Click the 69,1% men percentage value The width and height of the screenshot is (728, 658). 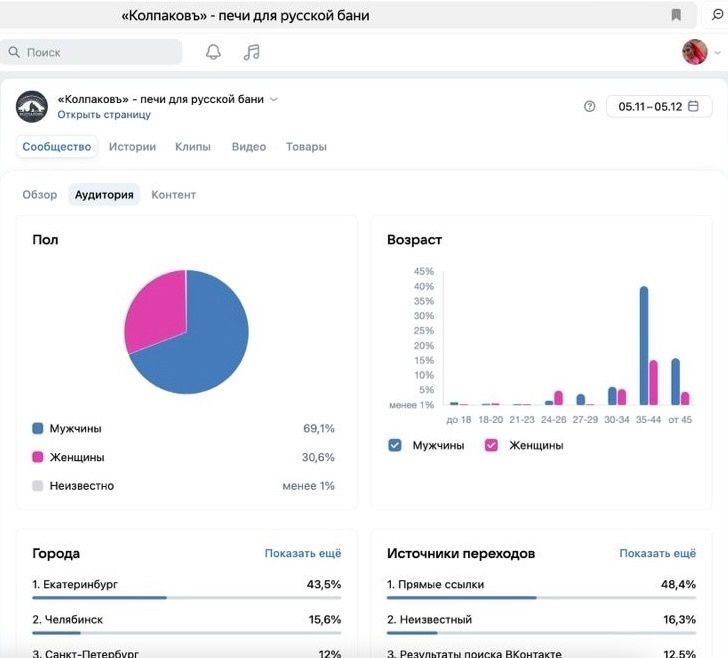coord(318,428)
